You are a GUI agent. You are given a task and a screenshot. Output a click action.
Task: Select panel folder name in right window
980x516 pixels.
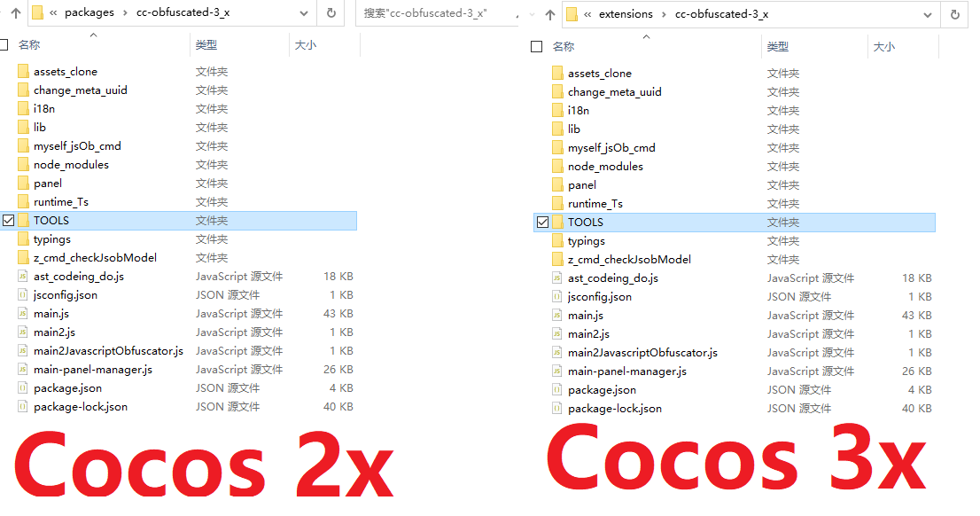[x=582, y=185]
